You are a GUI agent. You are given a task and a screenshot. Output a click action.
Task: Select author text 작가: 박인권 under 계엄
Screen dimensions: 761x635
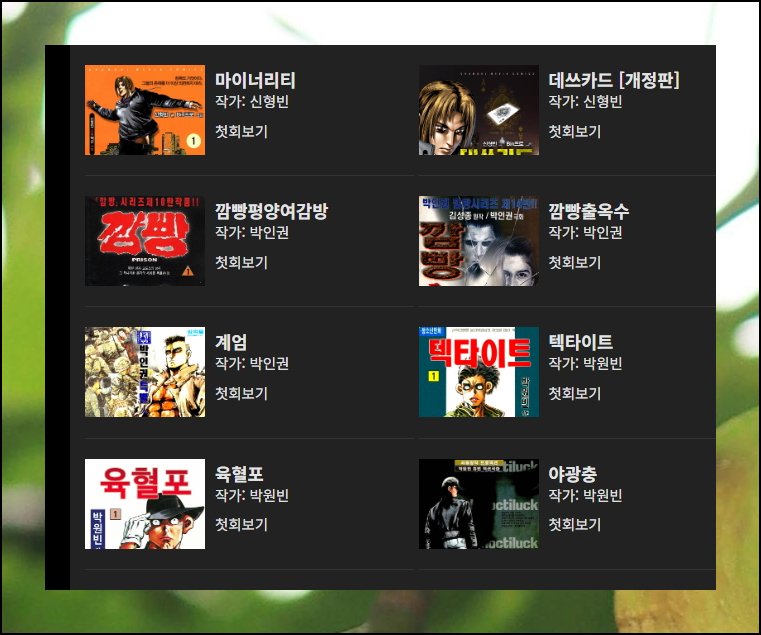[252, 364]
